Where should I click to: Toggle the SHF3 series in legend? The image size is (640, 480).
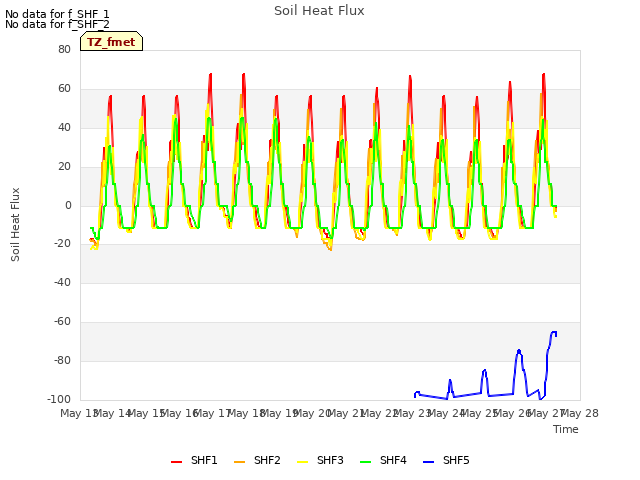320,461
